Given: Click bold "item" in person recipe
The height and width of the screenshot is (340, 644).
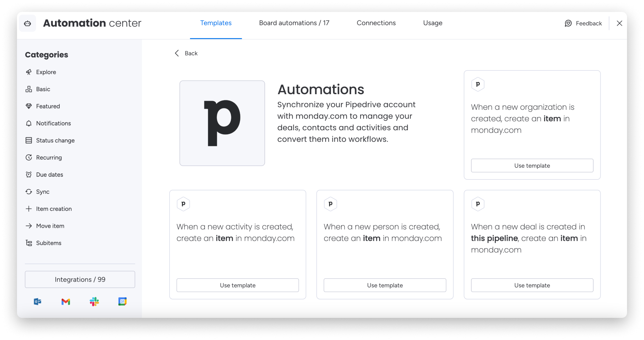Looking at the screenshot, I should pos(371,238).
